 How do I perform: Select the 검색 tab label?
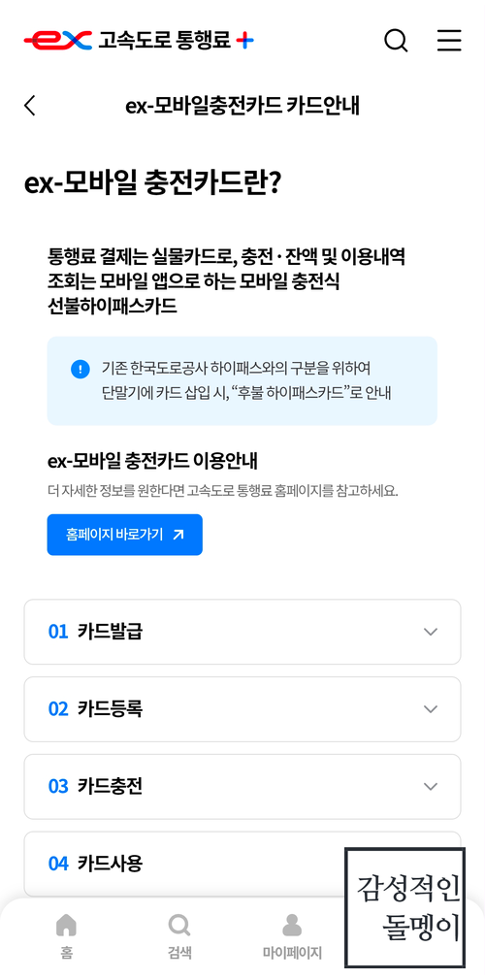click(179, 953)
